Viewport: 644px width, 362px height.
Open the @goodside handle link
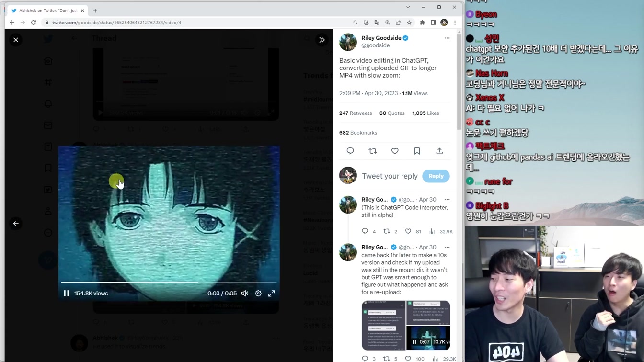pos(375,45)
